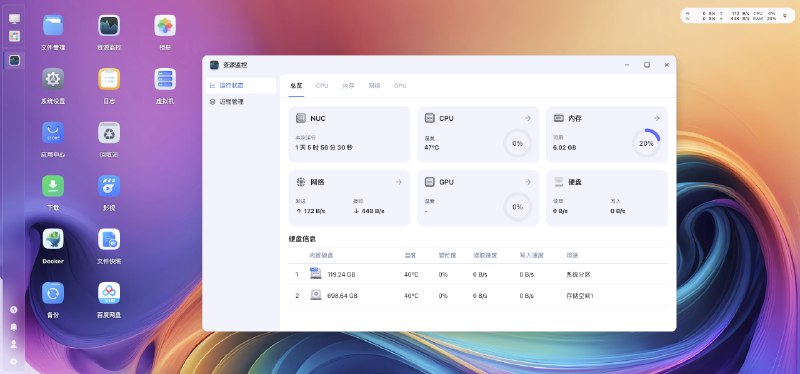Open the 资源监控 resource monitor desktop icon
Screen dimensions: 800x374
pos(109,26)
